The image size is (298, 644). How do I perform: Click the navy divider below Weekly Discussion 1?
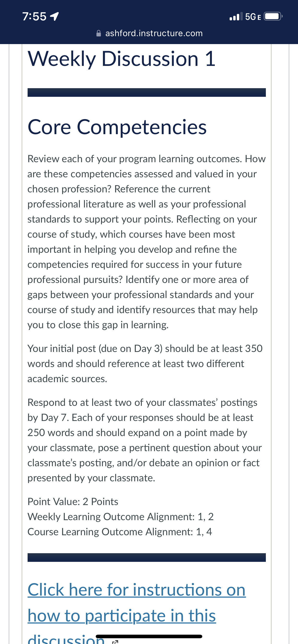pos(147,92)
